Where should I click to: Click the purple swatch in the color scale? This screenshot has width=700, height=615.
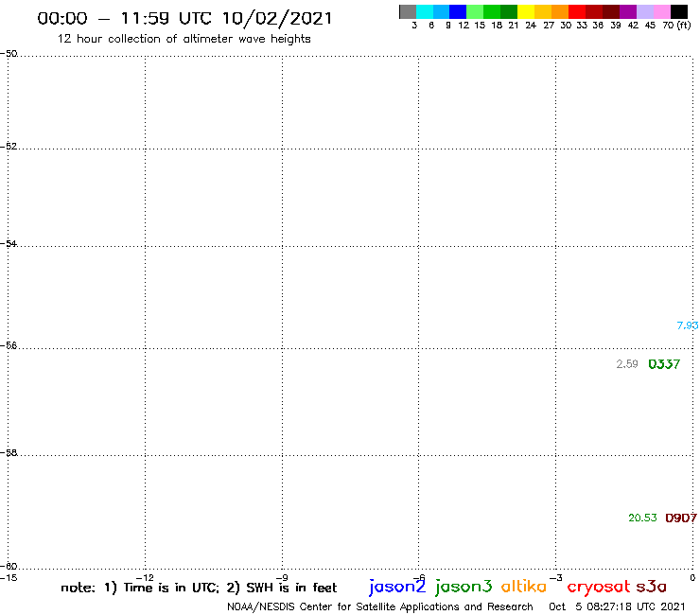(628, 12)
